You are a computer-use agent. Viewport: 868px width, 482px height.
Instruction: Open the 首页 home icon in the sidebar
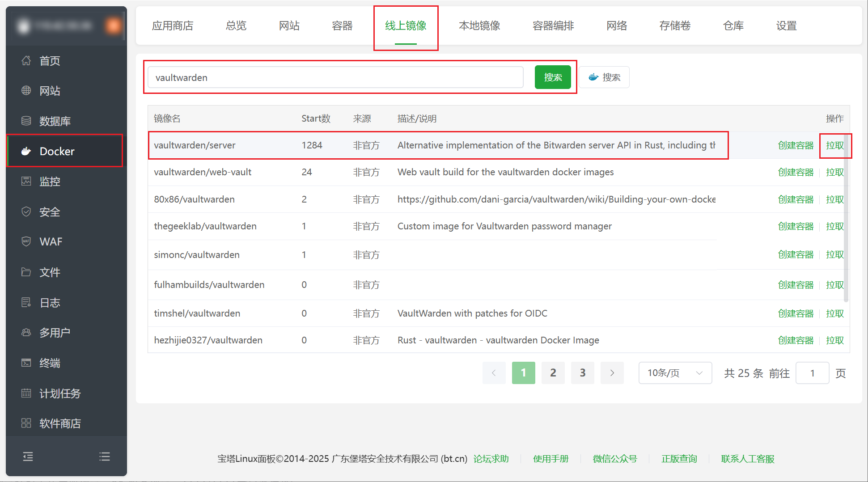pyautogui.click(x=26, y=60)
